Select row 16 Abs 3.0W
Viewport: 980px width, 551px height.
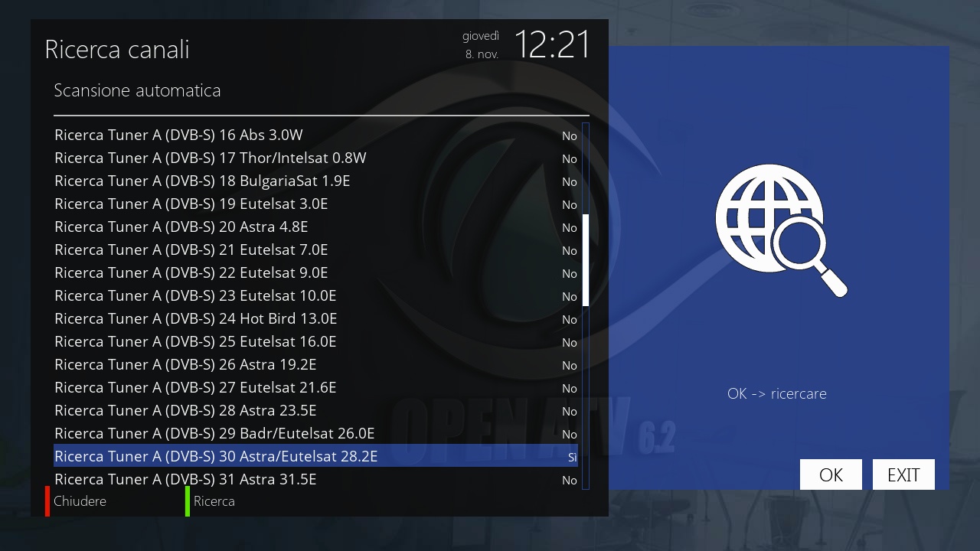[x=315, y=135]
